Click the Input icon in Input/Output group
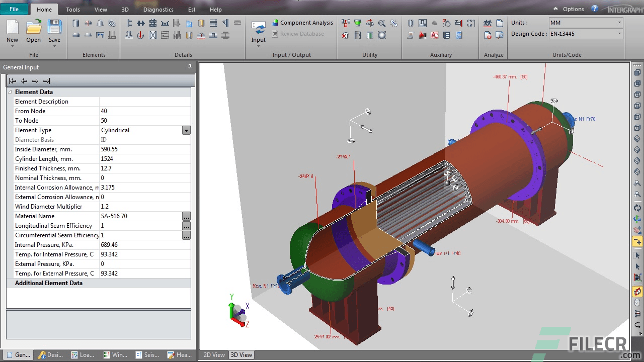This screenshot has height=362, width=644. coord(259,32)
